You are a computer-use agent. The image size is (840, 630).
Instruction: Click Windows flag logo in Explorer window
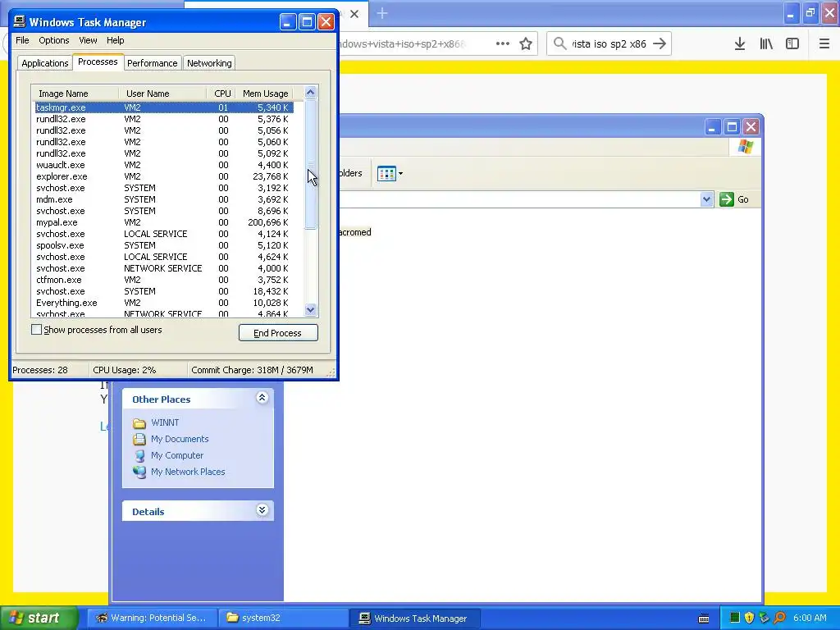click(x=745, y=146)
